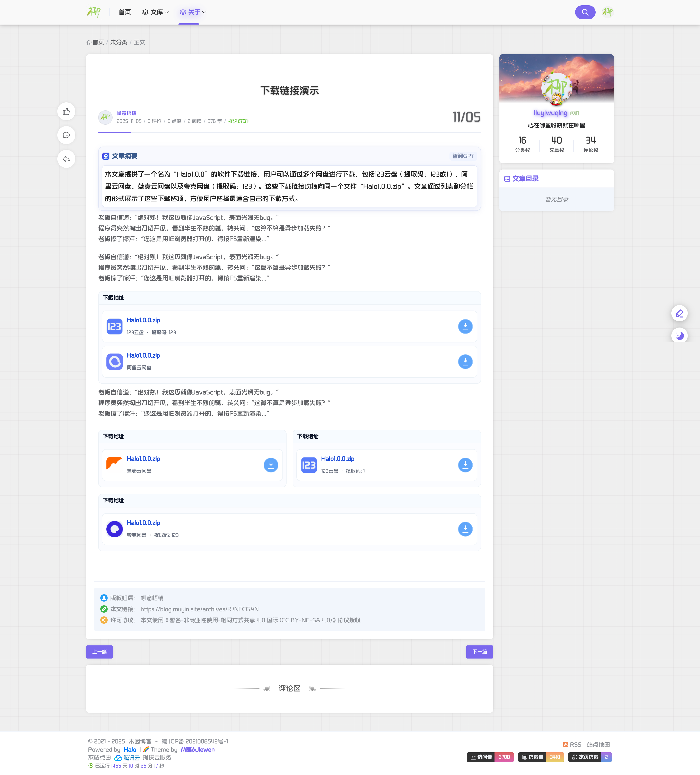Click the sidebar profile avatar
Viewport: 700px width, 775px height.
(556, 88)
